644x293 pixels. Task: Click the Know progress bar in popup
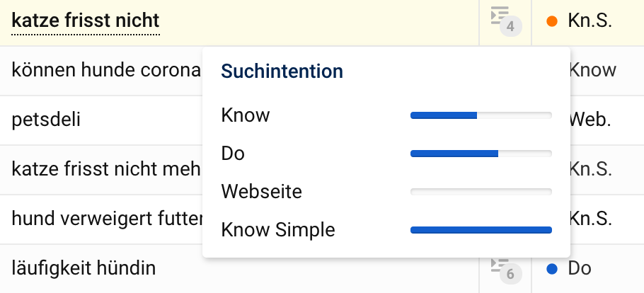pos(481,115)
